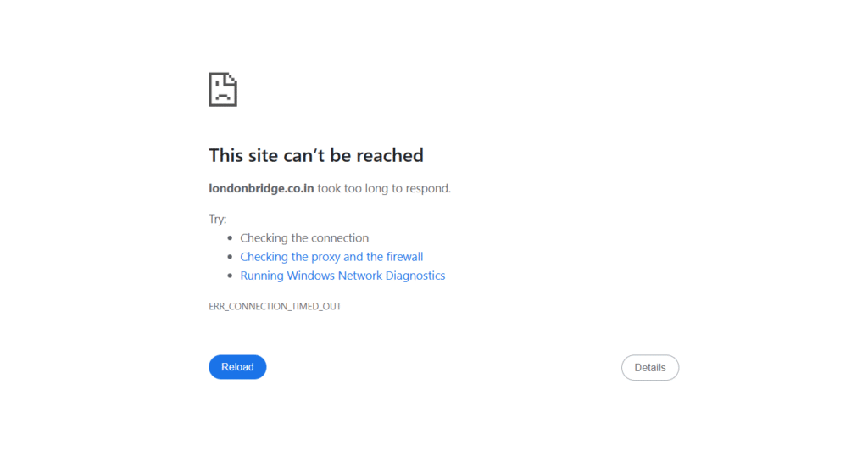Click the "This site can't be reached" heading
868x462 pixels.
coord(316,155)
